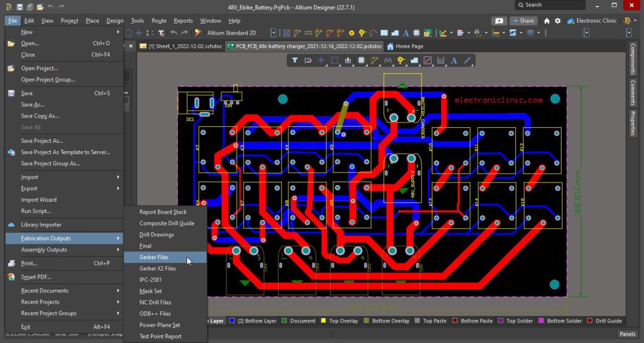Open the Altium Standard 2D view dropdown
The height and width of the screenshot is (343, 644).
[273, 33]
